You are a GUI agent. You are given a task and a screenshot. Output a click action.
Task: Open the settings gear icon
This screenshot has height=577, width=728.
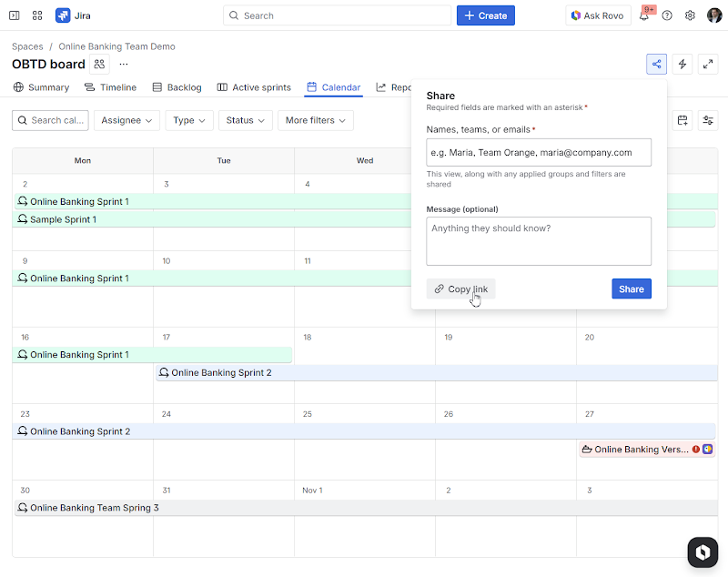(690, 15)
